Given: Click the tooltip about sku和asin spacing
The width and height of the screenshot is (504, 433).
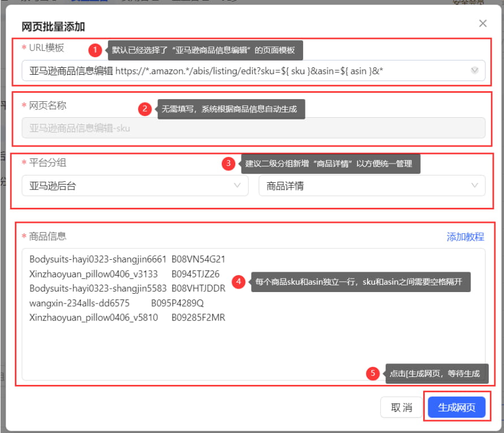Looking at the screenshot, I should pos(361,282).
